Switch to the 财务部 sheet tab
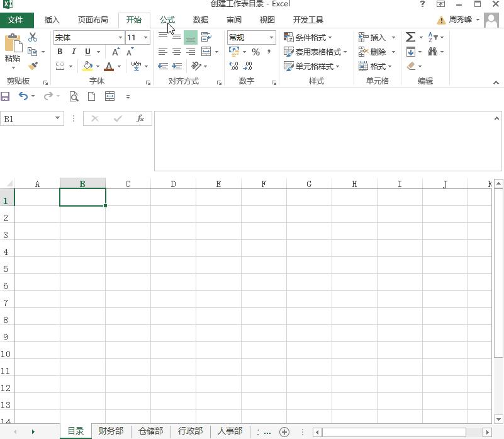The width and height of the screenshot is (504, 439). 111,431
